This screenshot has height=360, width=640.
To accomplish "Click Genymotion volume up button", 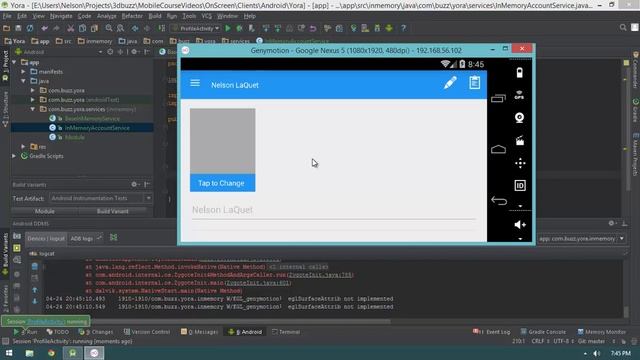I will pyautogui.click(x=520, y=224).
